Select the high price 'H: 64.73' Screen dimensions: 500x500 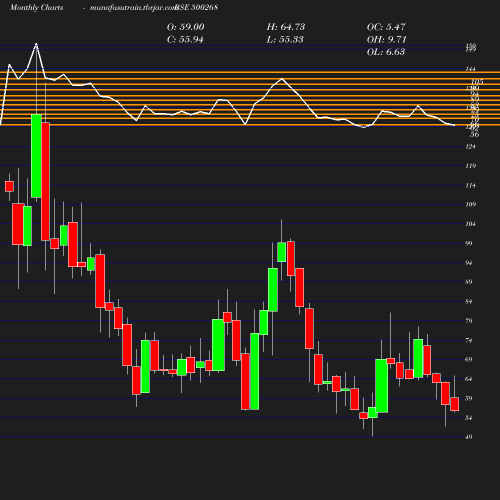point(286,27)
